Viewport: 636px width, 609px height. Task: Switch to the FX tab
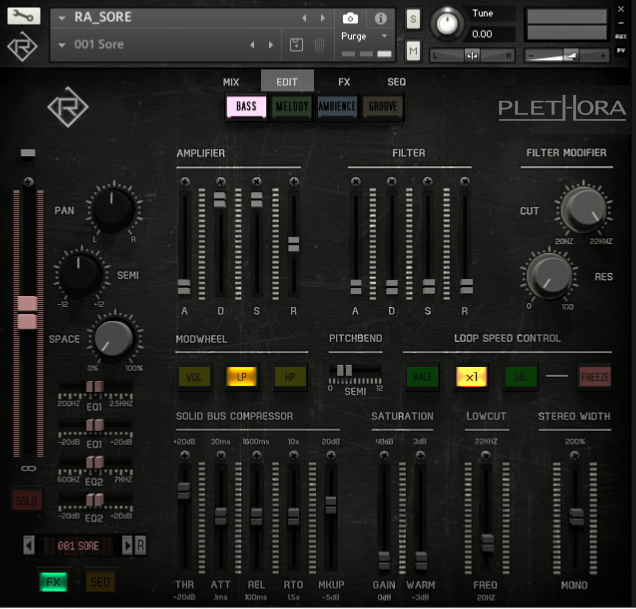pos(344,82)
